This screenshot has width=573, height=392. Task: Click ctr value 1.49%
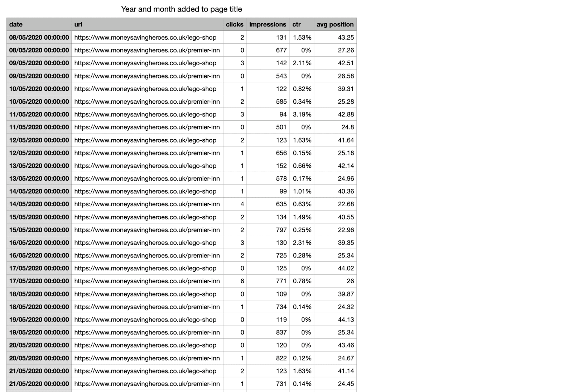click(302, 217)
